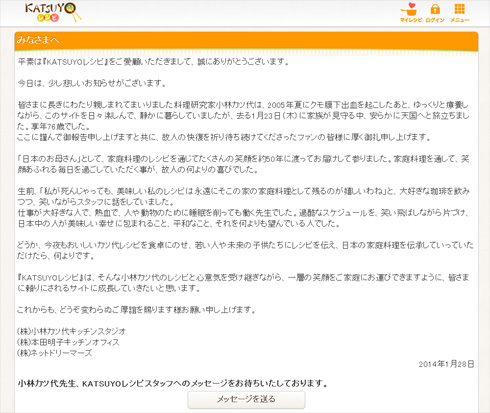Click paragraph starting 「日本のお母さん」として
The width and height of the screenshot is (490, 413).
coord(244,164)
